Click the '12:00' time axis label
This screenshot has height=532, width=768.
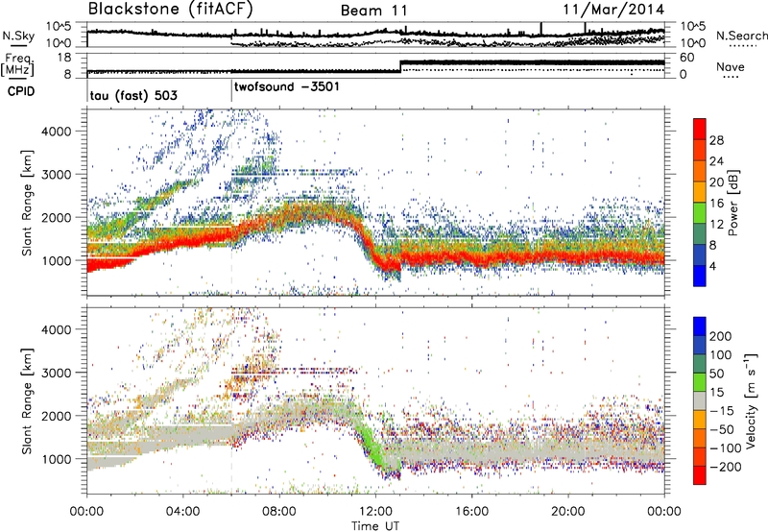click(375, 512)
